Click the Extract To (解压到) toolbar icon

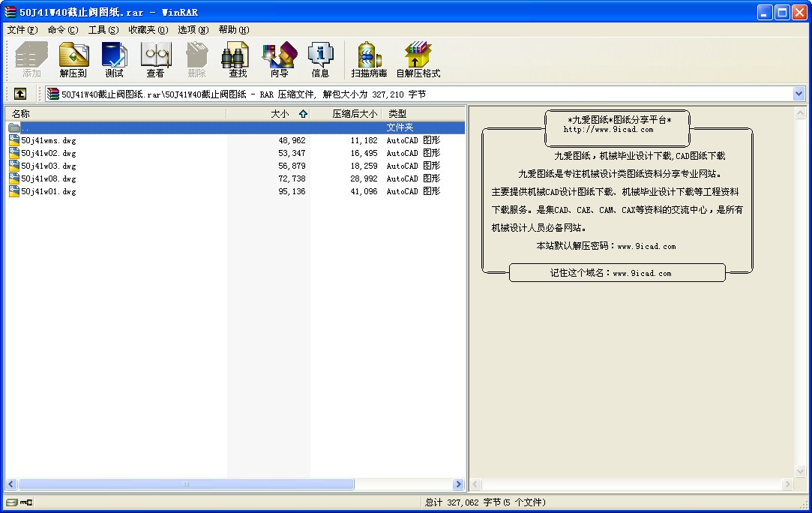pos(73,60)
